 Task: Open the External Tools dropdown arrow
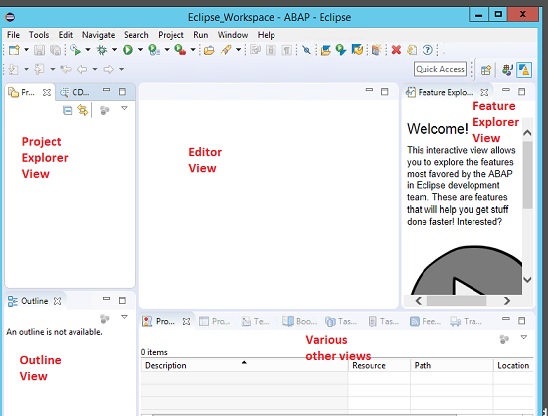(193, 50)
